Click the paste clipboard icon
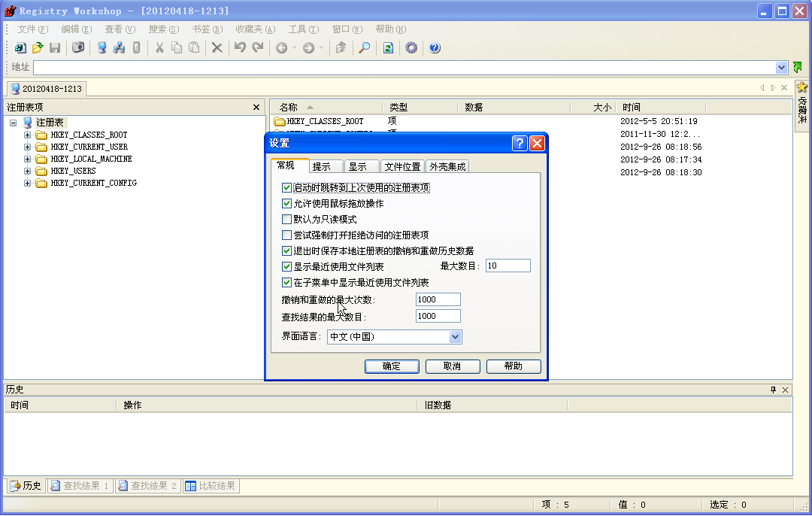 click(x=194, y=48)
